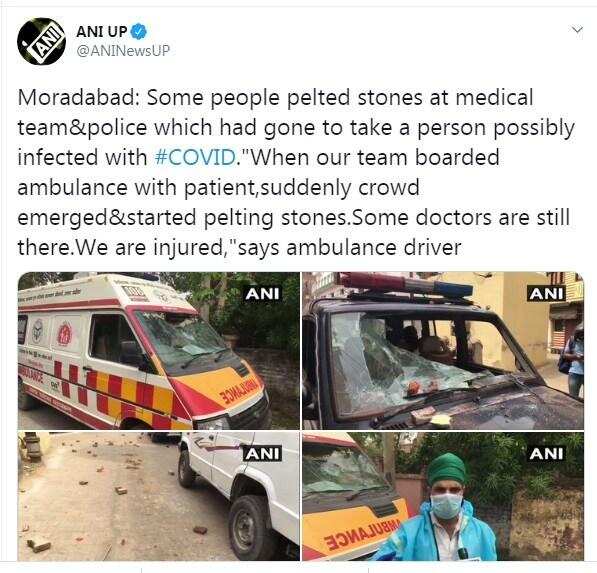Open the #COVID hashtag
Image resolution: width=597 pixels, height=573 pixels.
[x=195, y=157]
